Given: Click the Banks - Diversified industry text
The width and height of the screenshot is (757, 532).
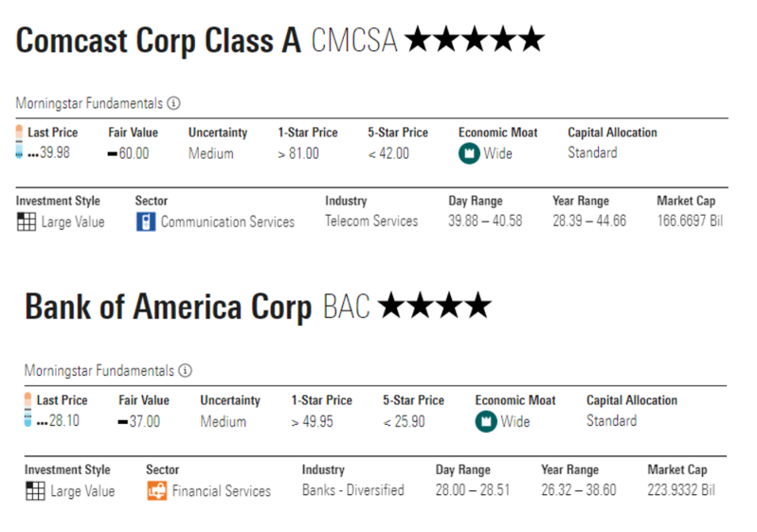Looking at the screenshot, I should click(x=352, y=490).
